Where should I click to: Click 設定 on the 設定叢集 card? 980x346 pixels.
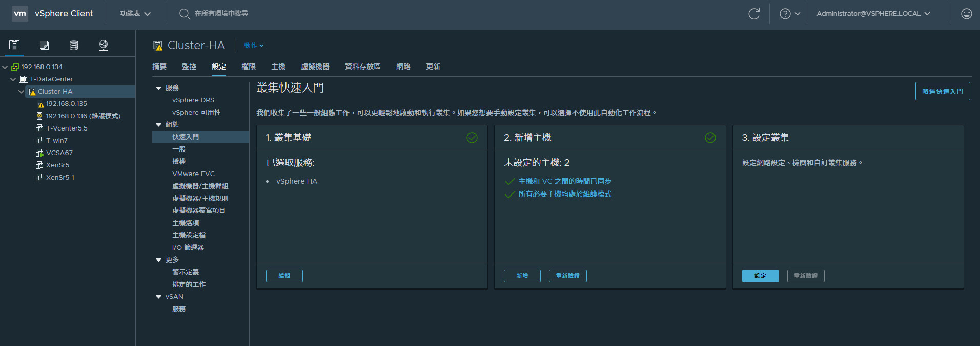click(761, 276)
